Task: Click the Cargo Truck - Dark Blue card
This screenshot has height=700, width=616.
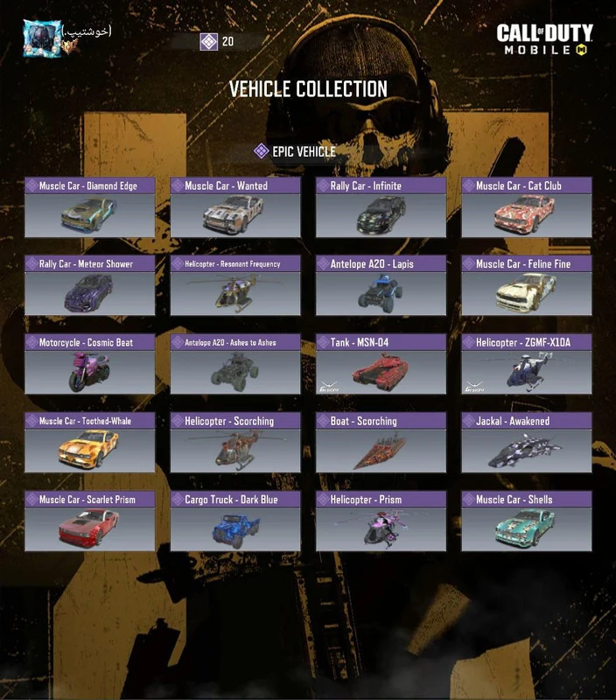Action: point(235,521)
